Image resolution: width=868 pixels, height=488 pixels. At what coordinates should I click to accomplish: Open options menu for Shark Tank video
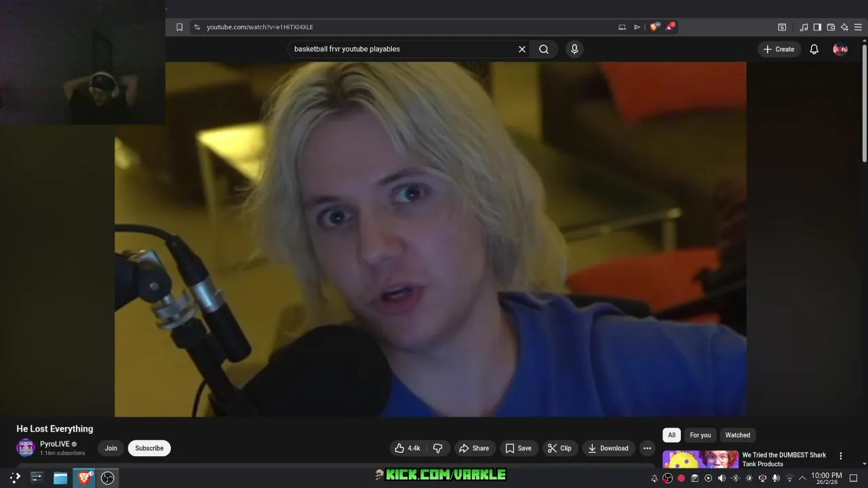point(841,456)
